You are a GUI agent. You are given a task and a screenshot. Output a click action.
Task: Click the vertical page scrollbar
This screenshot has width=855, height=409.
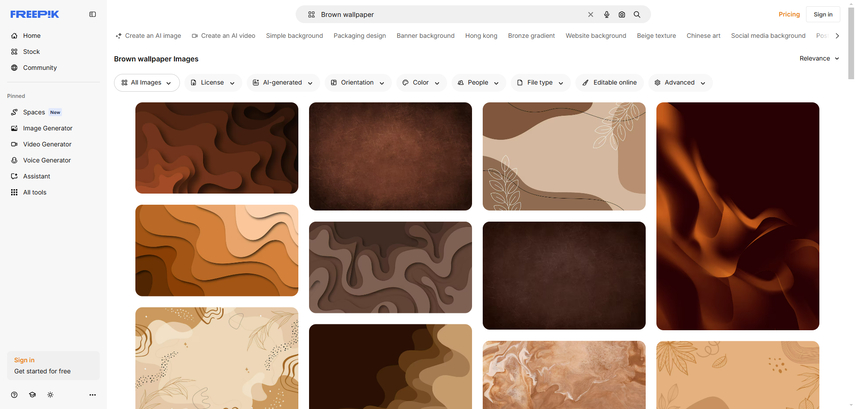coord(851,41)
